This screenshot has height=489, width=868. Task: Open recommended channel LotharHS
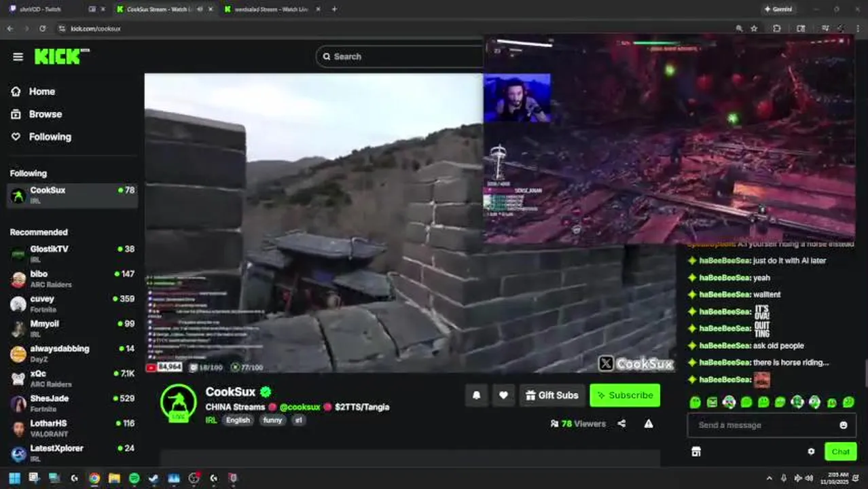(x=73, y=428)
